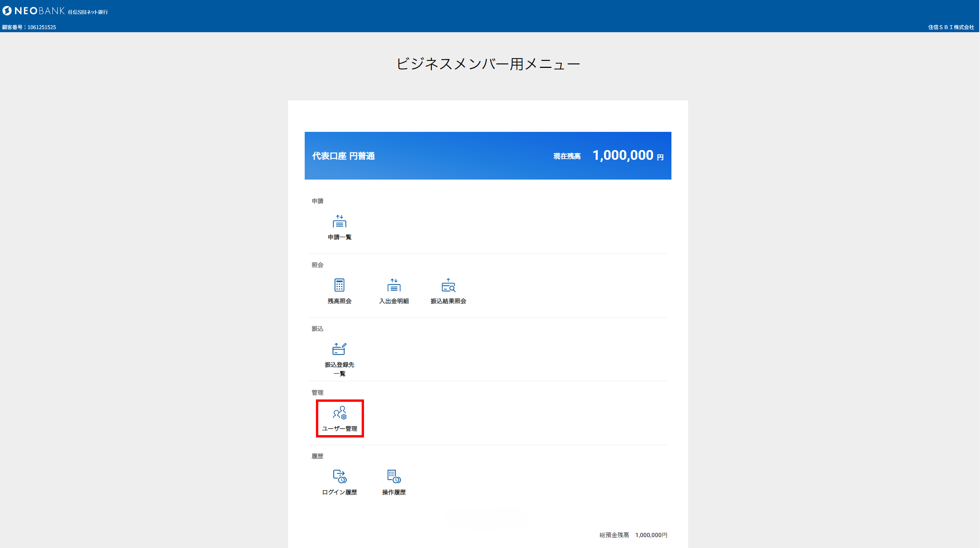Click the 総預金残高 total deposit amount
The image size is (980, 548).
coord(651,535)
